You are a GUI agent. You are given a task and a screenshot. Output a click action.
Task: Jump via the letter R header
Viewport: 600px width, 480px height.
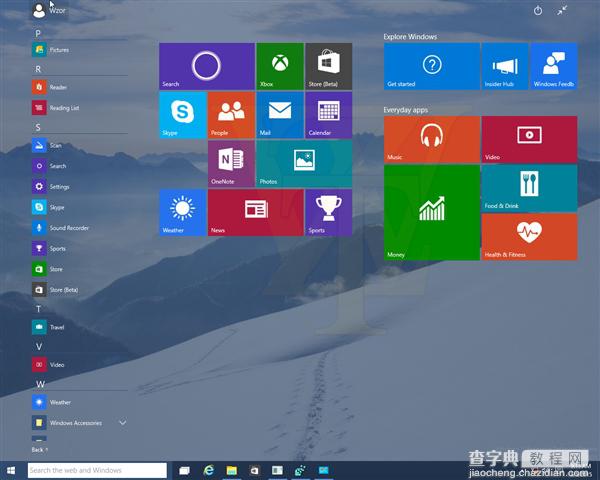[x=38, y=69]
